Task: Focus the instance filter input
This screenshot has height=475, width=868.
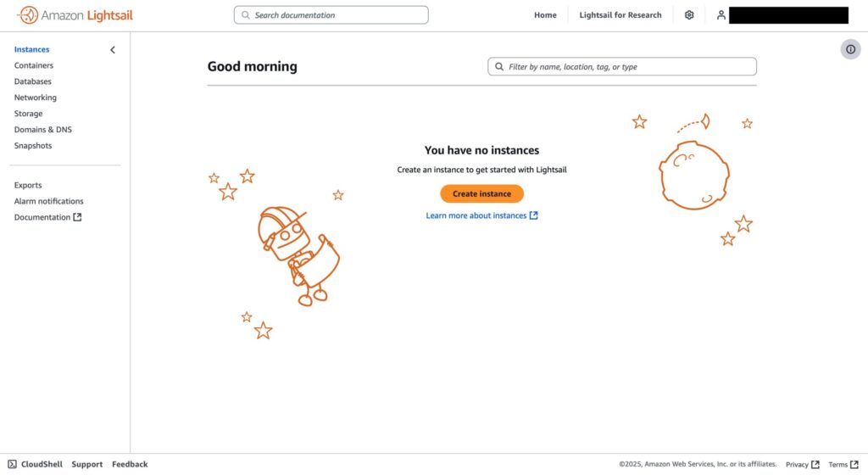Action: pos(621,66)
